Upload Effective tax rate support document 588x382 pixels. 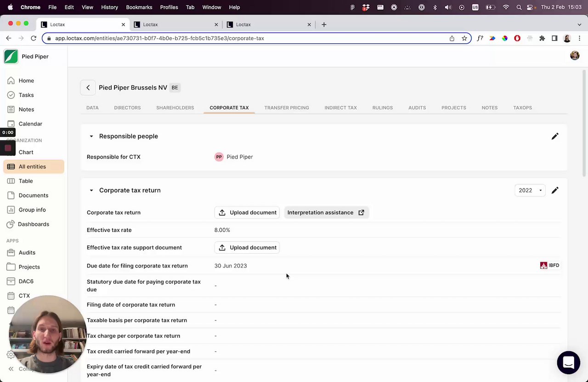click(247, 247)
